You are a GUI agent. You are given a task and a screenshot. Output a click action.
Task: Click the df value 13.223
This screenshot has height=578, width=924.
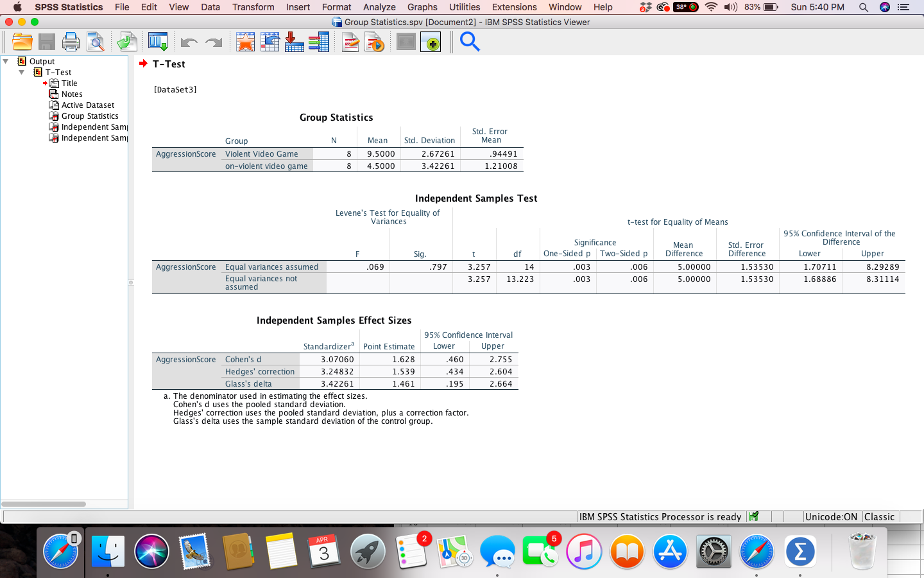point(520,279)
